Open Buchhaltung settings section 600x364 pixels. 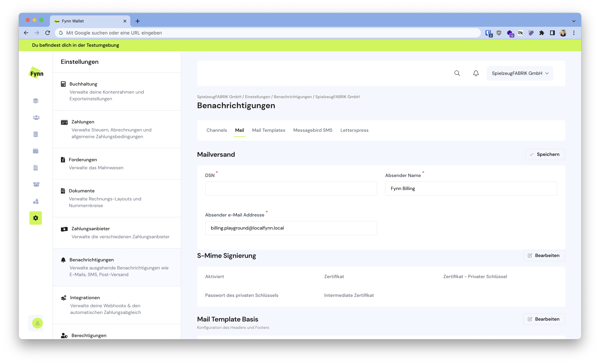(x=117, y=91)
